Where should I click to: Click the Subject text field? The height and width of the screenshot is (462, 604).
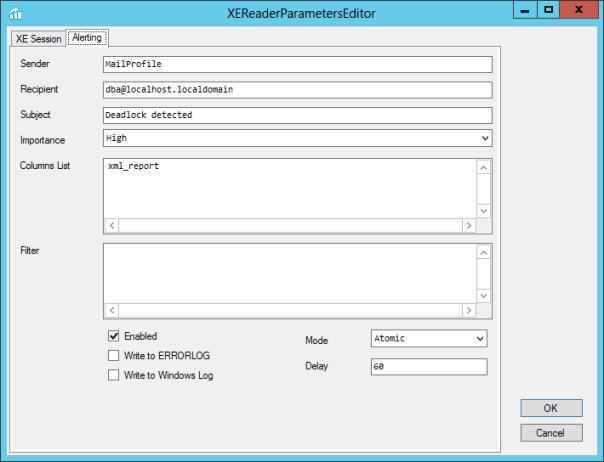[x=297, y=114]
